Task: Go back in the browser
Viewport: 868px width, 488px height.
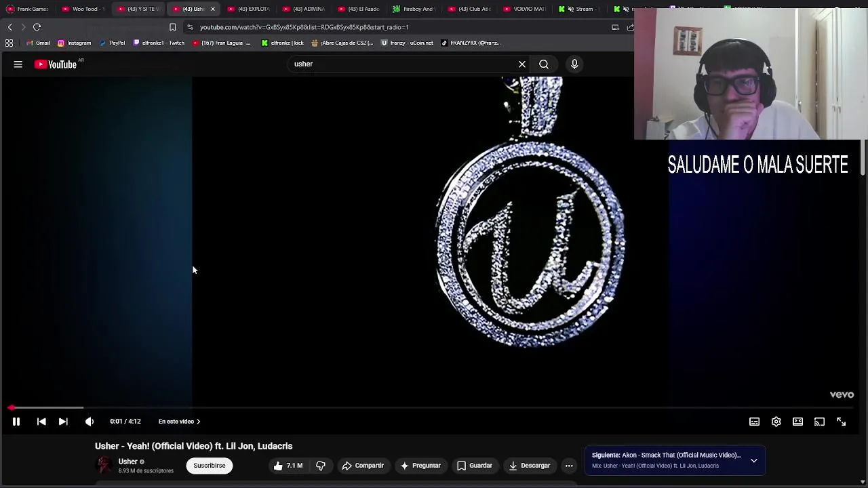Action: [9, 27]
